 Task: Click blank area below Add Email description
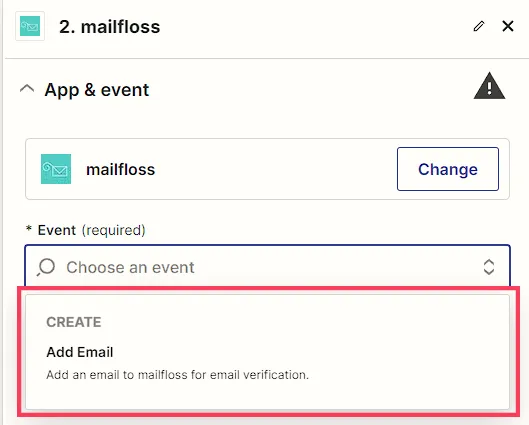(267, 397)
